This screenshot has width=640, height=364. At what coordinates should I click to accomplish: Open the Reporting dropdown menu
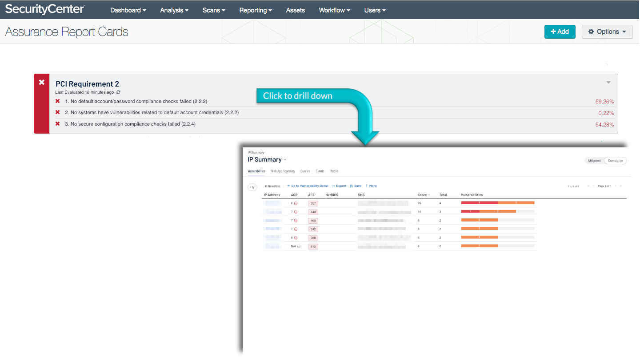(256, 10)
